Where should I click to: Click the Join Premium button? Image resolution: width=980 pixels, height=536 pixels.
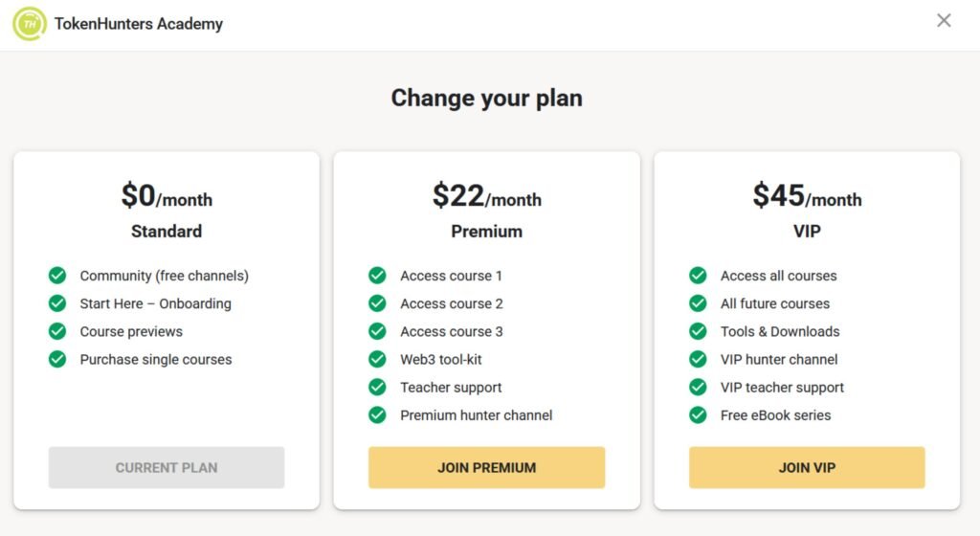coord(486,468)
